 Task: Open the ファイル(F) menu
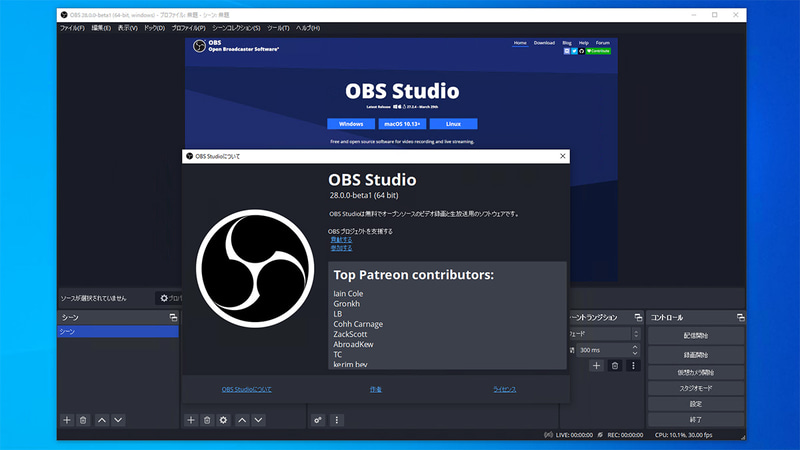(72, 28)
